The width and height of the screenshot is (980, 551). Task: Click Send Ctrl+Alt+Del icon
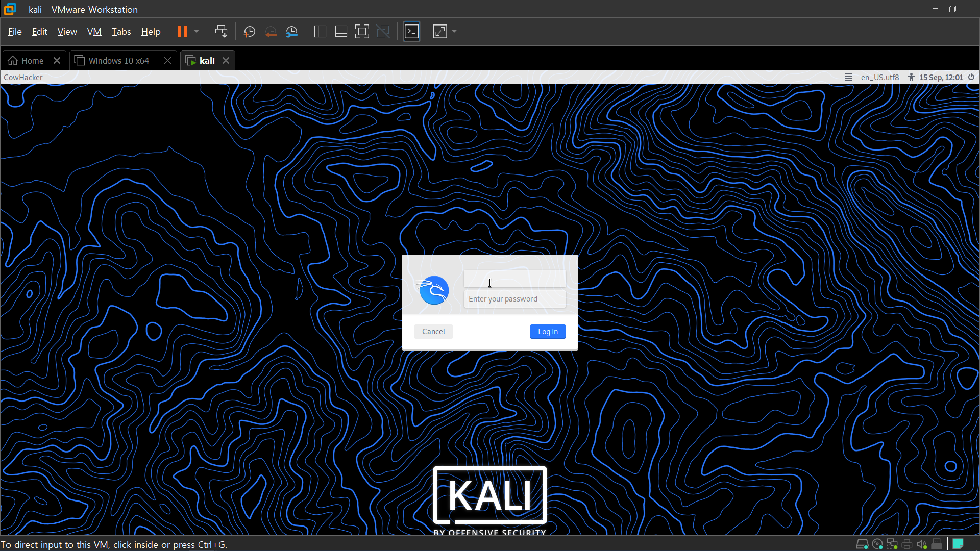click(221, 32)
